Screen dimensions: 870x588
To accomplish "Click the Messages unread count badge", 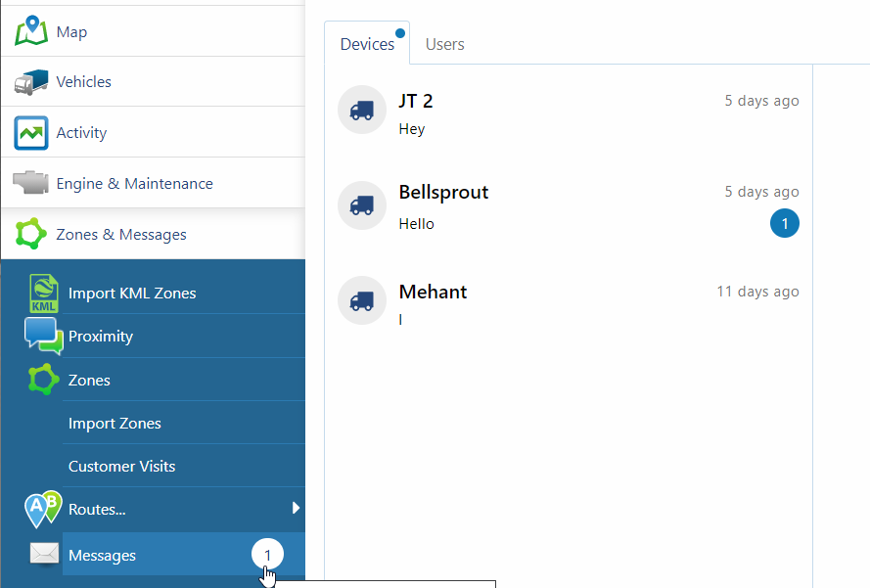I will coord(267,555).
